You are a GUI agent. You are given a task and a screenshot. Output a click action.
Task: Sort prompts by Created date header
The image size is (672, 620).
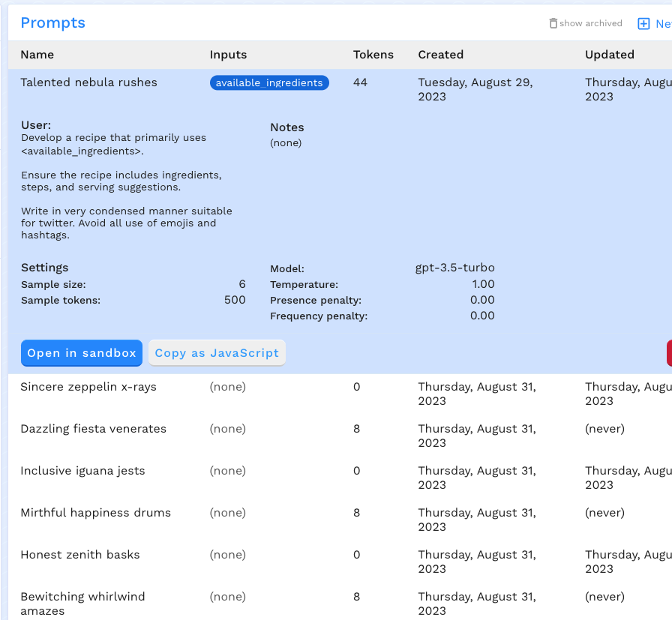440,55
